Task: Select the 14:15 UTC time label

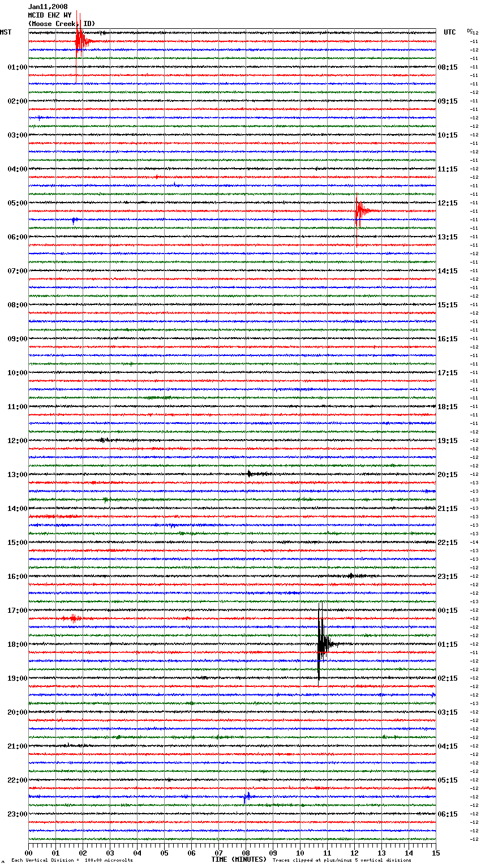Action: point(448,271)
